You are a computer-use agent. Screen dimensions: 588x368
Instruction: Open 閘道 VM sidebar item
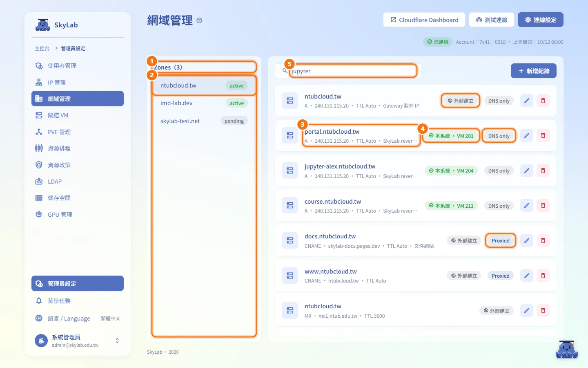click(78, 115)
